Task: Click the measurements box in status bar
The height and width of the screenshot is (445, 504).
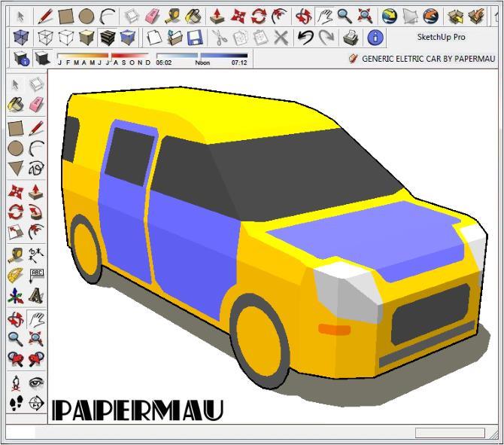Action: [449, 433]
